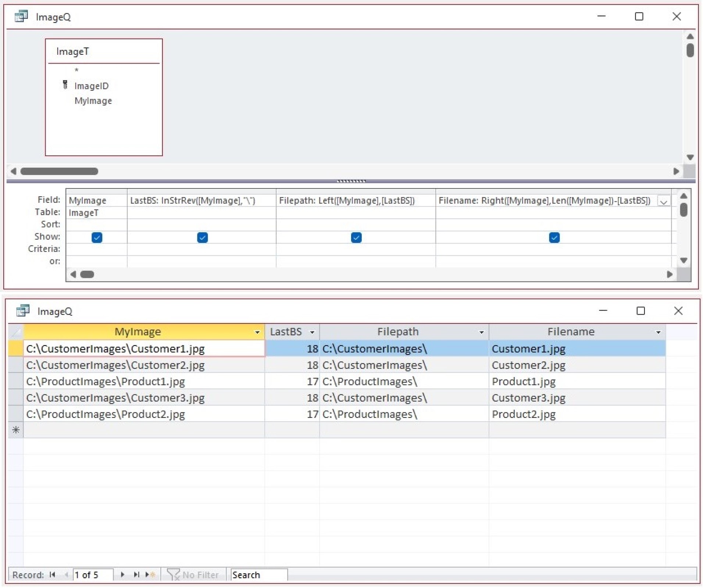Click the No Filter funnel icon
This screenshot has width=703, height=588.
(x=173, y=574)
